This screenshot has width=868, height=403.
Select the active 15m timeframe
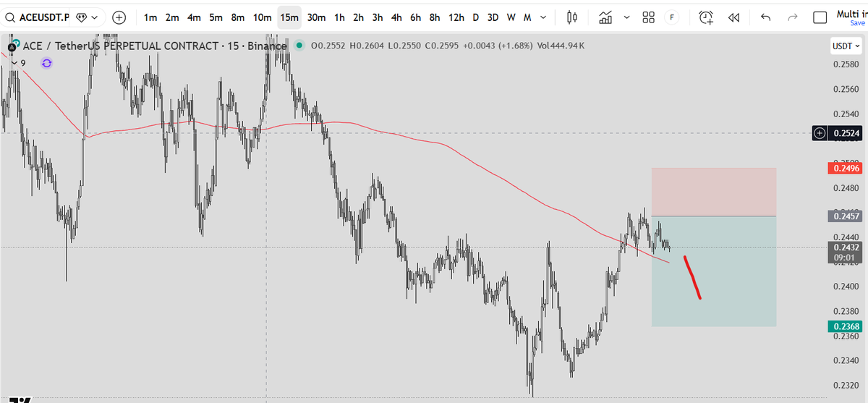tap(289, 17)
